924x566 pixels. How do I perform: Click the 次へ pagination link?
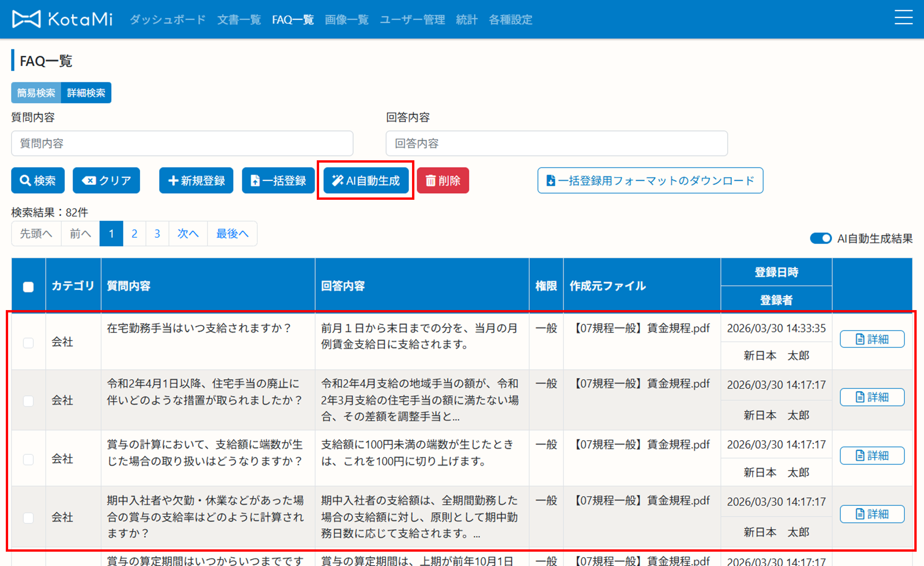click(188, 233)
